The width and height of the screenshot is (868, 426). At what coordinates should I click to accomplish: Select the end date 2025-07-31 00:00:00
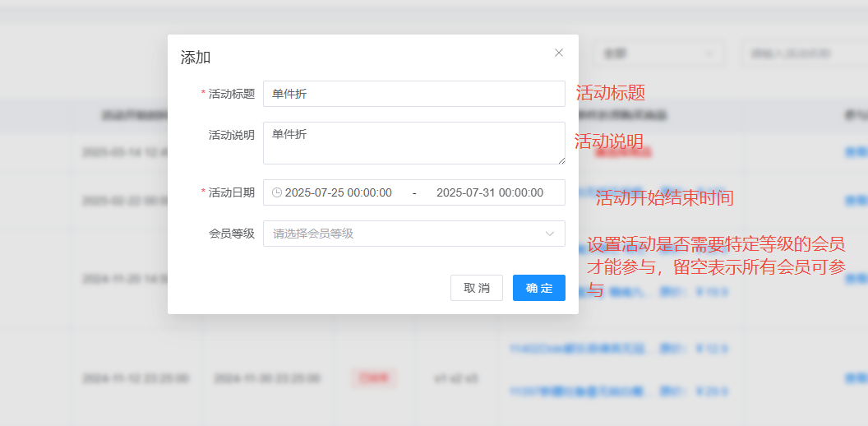(x=489, y=192)
